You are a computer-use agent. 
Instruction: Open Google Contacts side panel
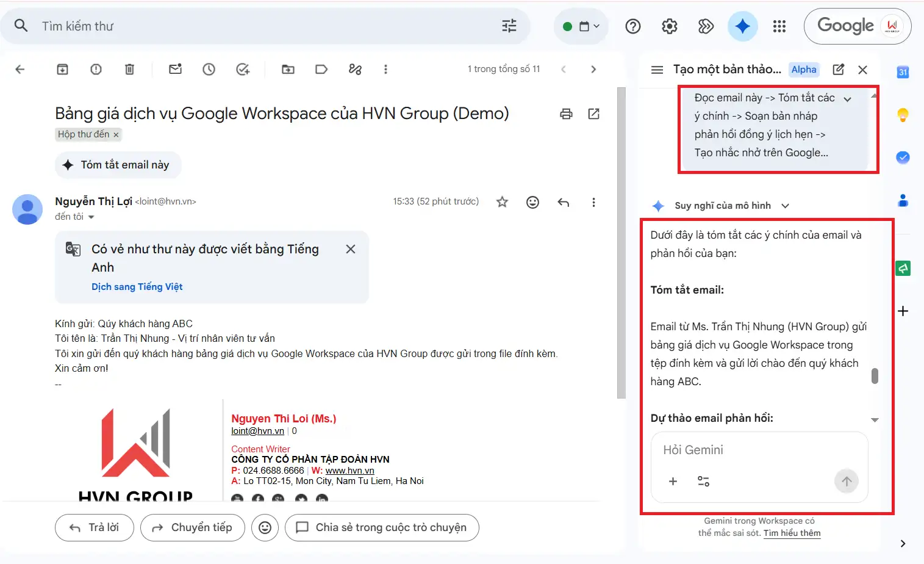click(903, 200)
